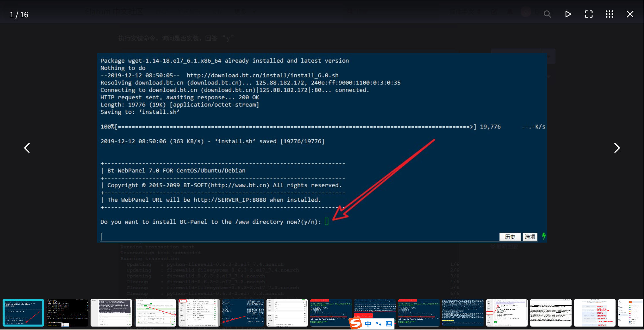Click the displayed terminal screenshot image
Image resolution: width=644 pixels, height=330 pixels.
pos(322,148)
